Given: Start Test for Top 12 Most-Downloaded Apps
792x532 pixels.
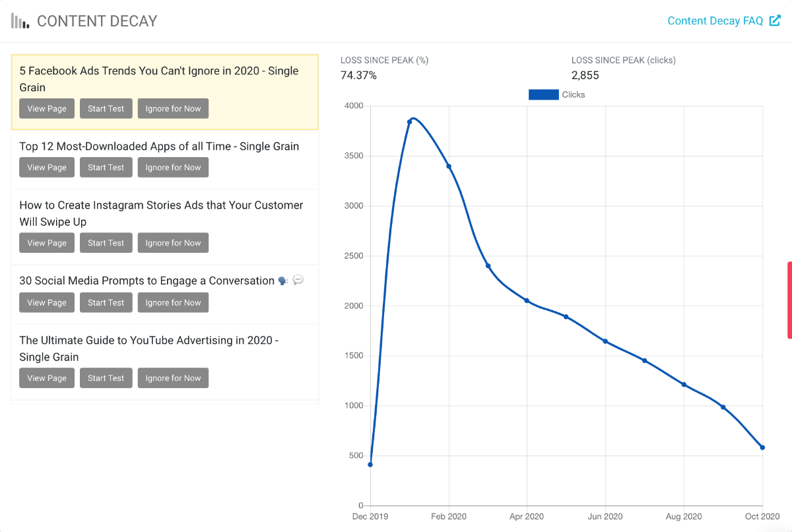Looking at the screenshot, I should [106, 167].
